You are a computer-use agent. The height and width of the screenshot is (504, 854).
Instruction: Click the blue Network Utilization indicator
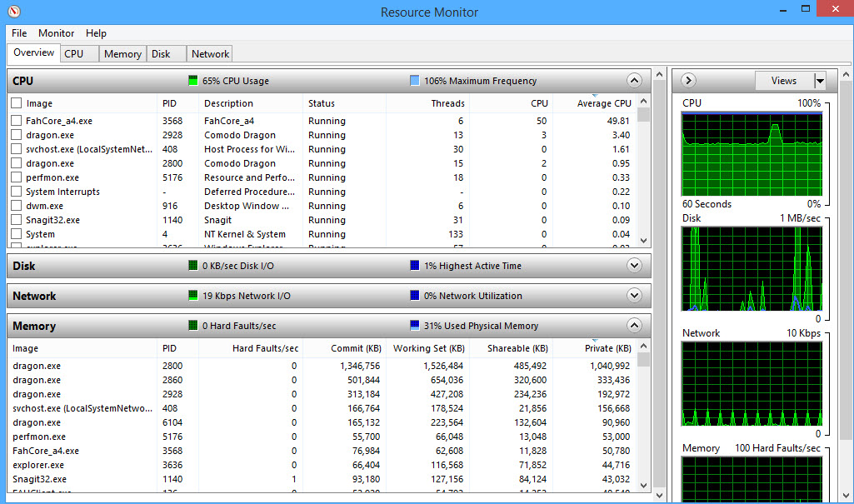point(414,296)
